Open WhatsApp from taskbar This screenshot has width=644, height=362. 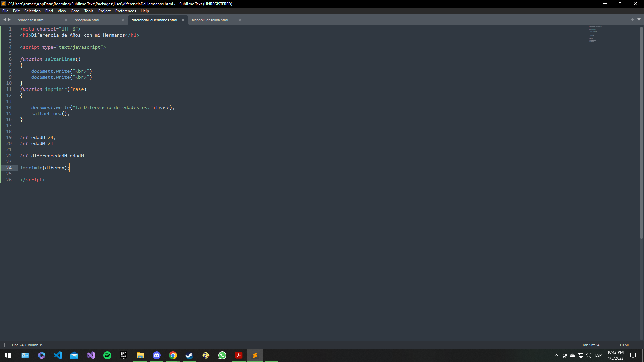tap(222, 355)
